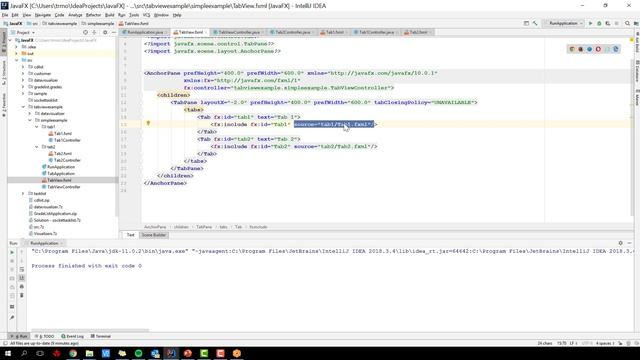The height and width of the screenshot is (360, 640).
Task: Toggle tool window quick-access in status bar corner
Action: coord(5,344)
